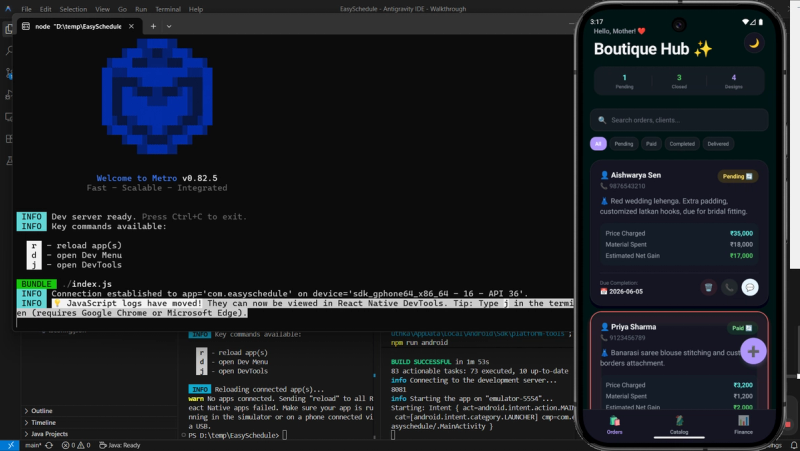Open Search in the activity bar
Image resolution: width=800 pixels, height=451 pixels.
click(8, 51)
